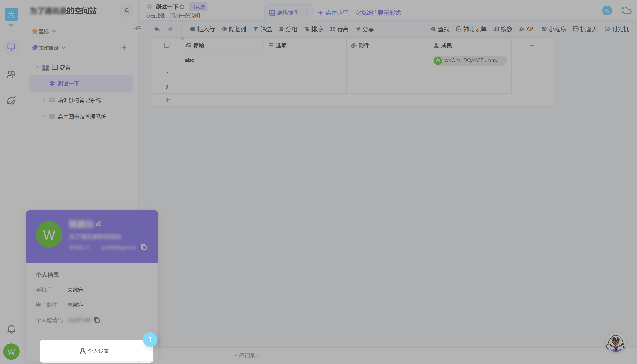
Task: Toggle 隐藏列 hide columns option
Action: click(234, 29)
